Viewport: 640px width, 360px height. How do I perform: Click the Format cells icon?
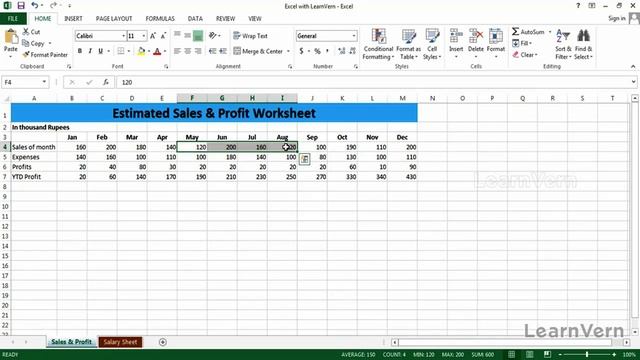tap(496, 36)
